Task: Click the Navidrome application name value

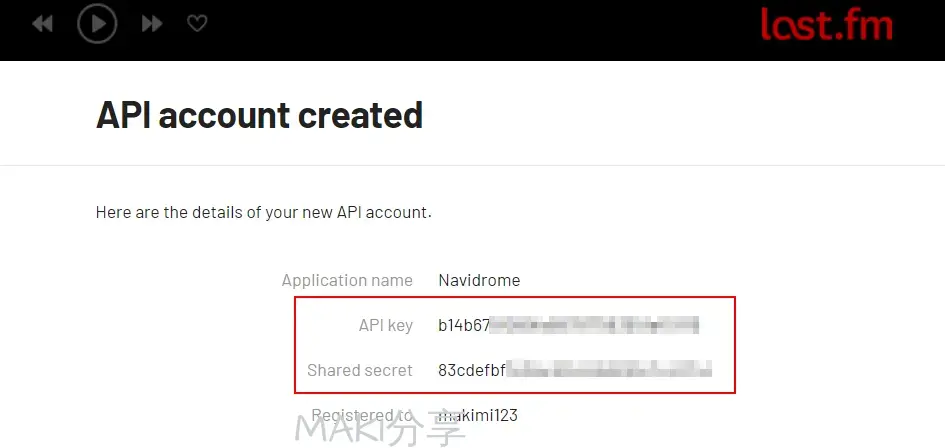Action: (x=479, y=280)
